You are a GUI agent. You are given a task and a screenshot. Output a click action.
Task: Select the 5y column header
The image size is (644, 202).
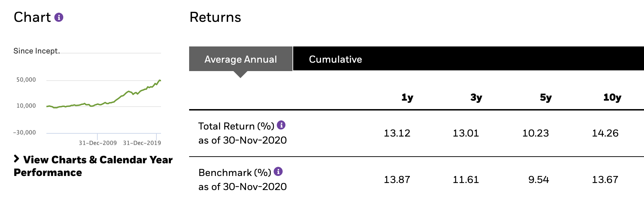[x=546, y=97]
